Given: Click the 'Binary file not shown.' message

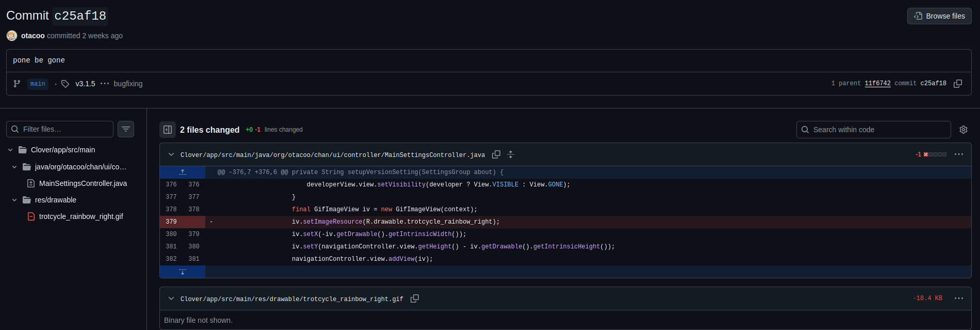Looking at the screenshot, I should [198, 320].
